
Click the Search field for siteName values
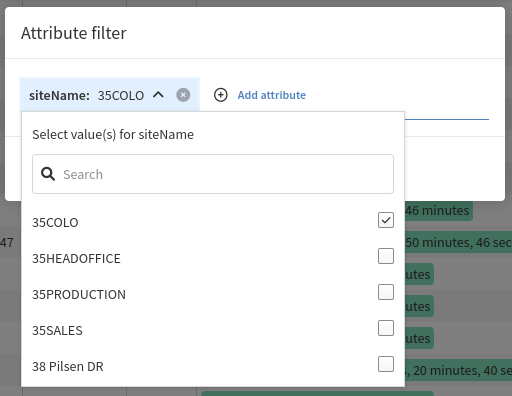point(213,174)
